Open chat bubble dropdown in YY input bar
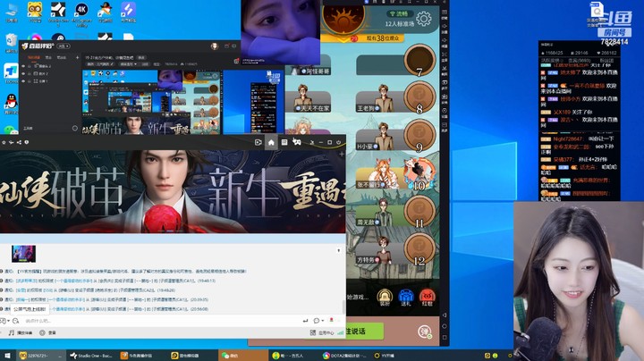The image size is (644, 361). click(318, 321)
